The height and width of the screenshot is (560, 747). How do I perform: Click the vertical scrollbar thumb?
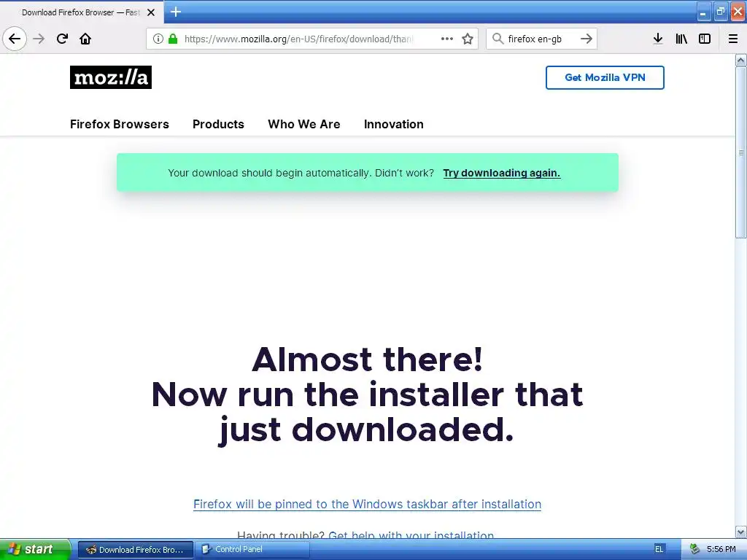tap(740, 152)
